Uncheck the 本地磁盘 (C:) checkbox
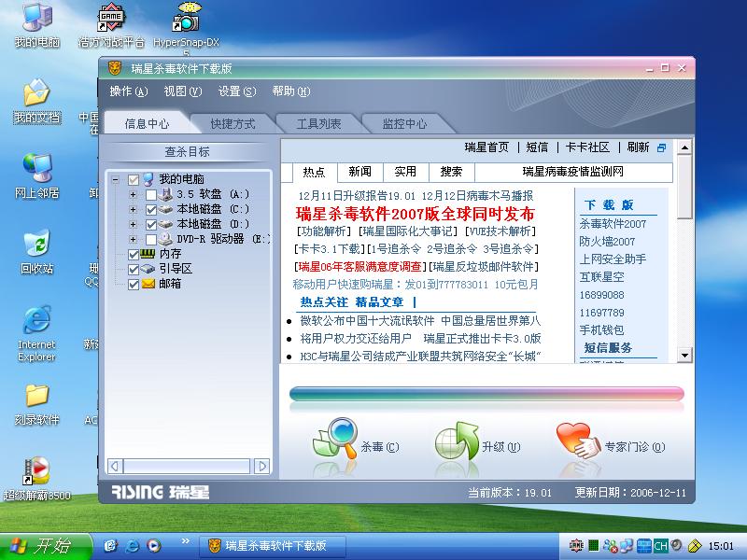The height and width of the screenshot is (560, 747). [151, 209]
